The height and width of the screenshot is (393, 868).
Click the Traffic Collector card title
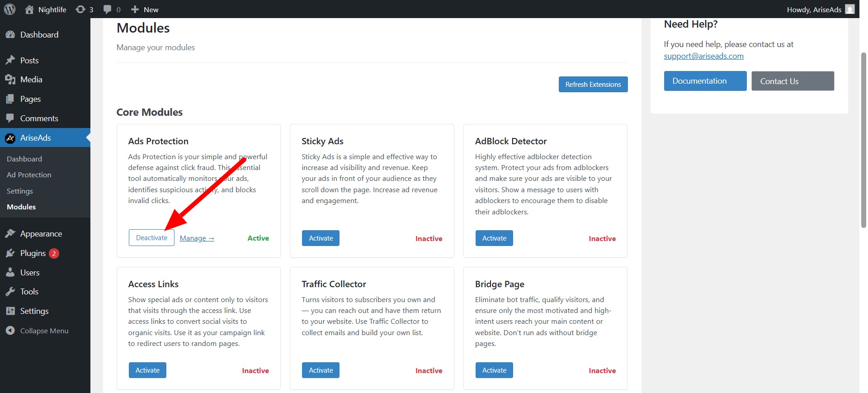click(334, 284)
